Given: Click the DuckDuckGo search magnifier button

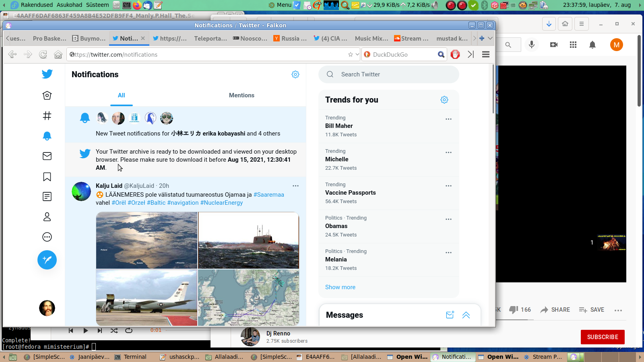Looking at the screenshot, I should (x=441, y=54).
